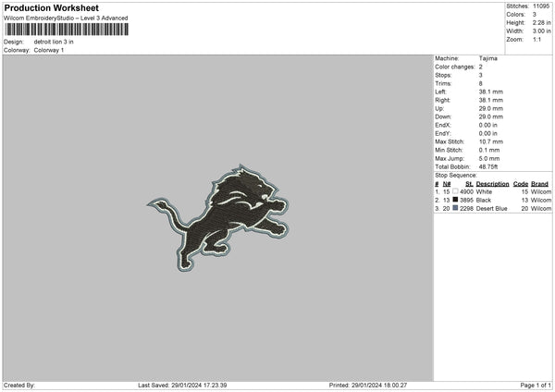Click the embroidered lion design preview
The image size is (555, 392).
[218, 217]
